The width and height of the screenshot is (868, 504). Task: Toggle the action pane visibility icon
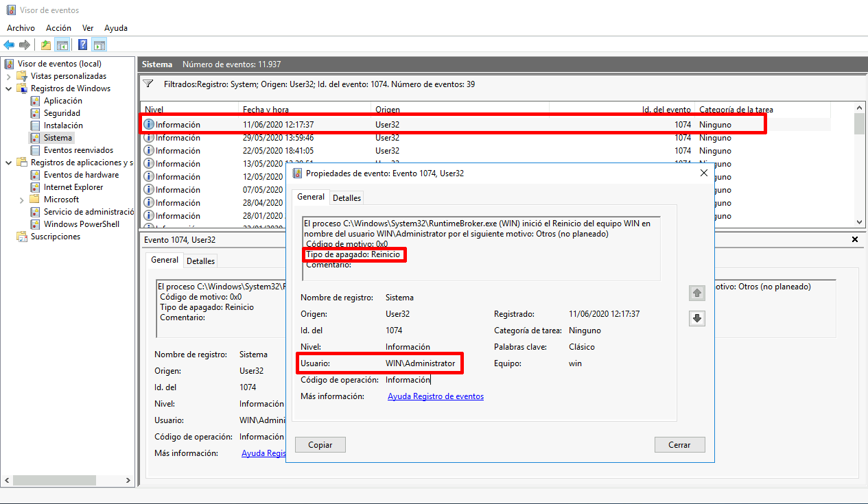[99, 44]
